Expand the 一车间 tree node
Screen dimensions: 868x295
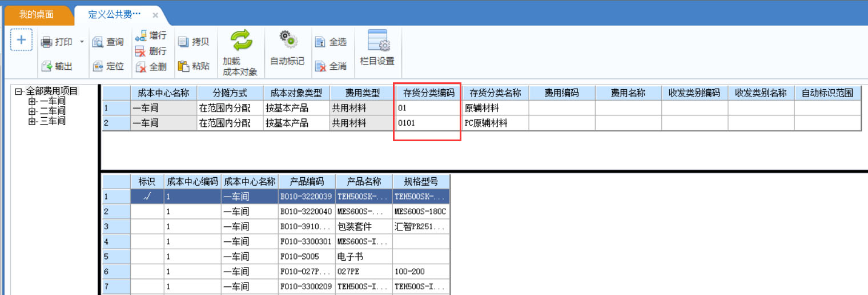[x=32, y=101]
